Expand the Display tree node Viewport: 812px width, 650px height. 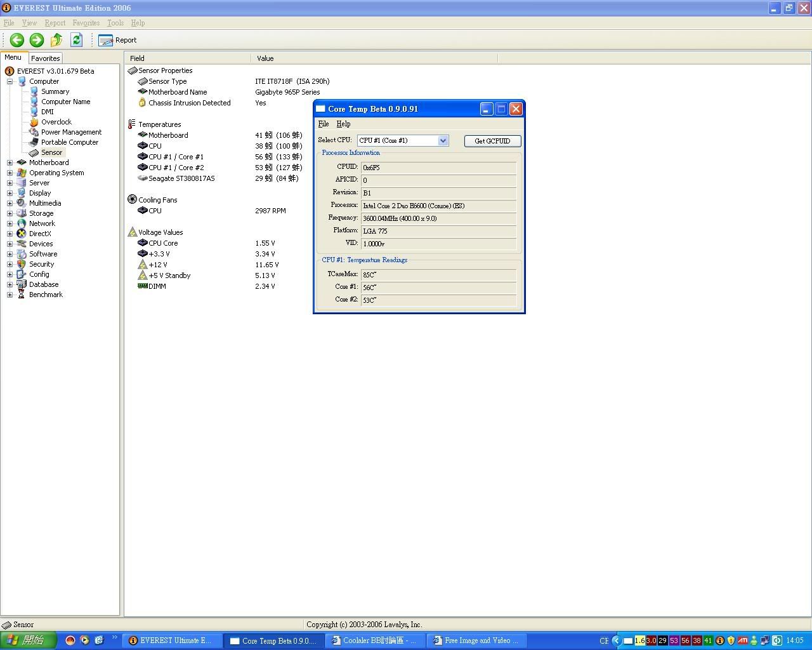[10, 193]
